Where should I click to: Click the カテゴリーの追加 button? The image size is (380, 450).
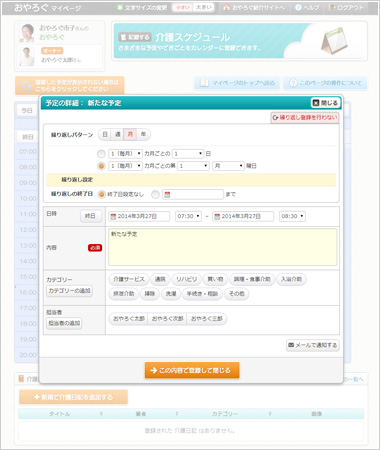(69, 291)
